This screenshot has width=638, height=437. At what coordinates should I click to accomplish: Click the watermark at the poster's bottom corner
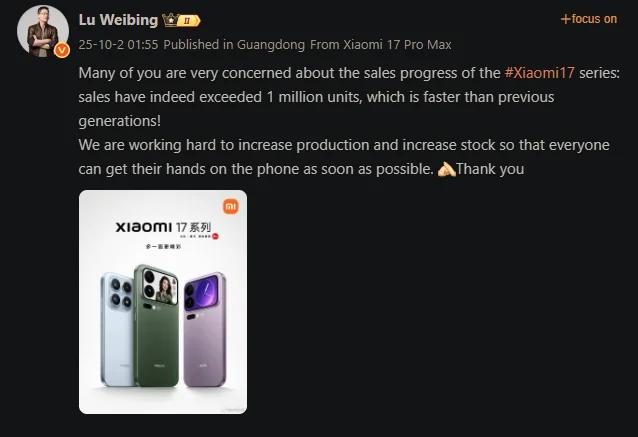pos(234,409)
